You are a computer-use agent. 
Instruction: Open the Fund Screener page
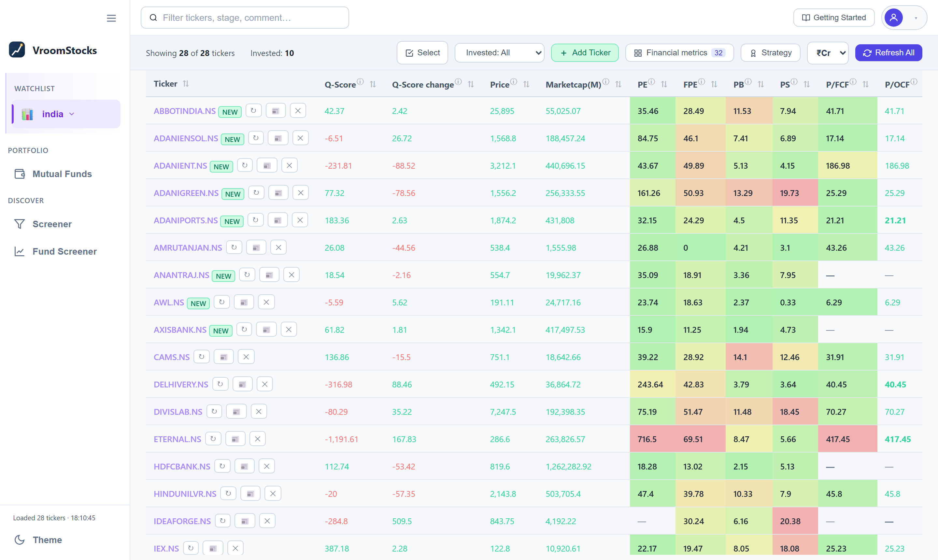55,251
